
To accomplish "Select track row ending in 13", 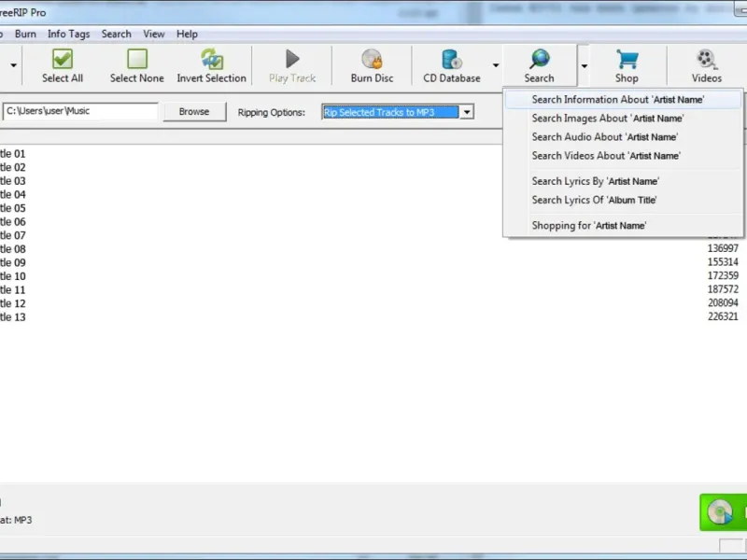I will click(x=13, y=317).
